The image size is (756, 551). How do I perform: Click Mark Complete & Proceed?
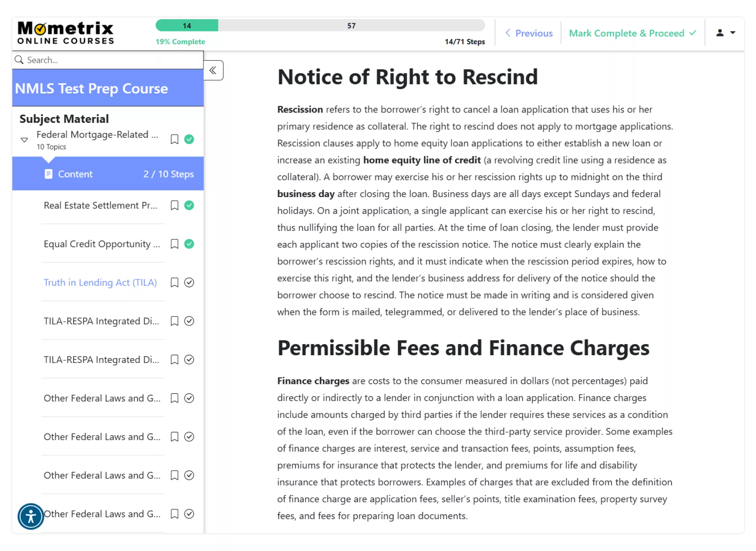pos(632,33)
